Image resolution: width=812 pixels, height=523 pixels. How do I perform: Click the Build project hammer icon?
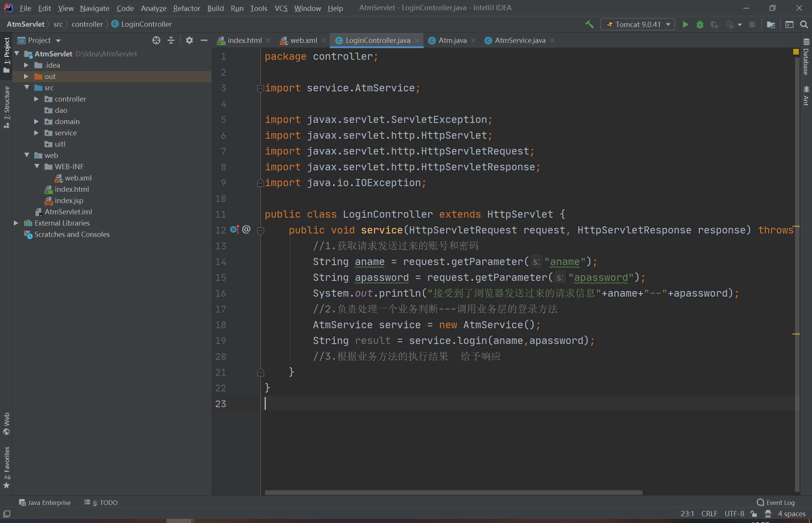coord(589,24)
